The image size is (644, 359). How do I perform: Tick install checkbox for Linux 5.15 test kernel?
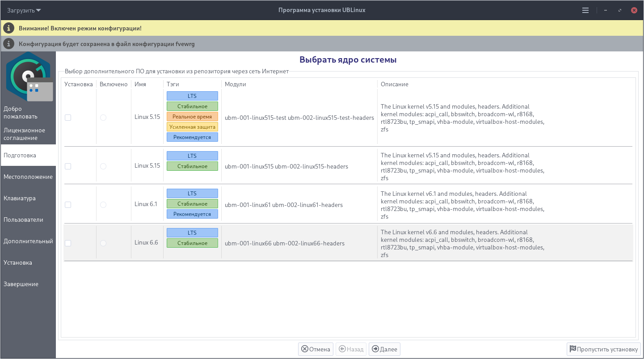click(x=68, y=118)
